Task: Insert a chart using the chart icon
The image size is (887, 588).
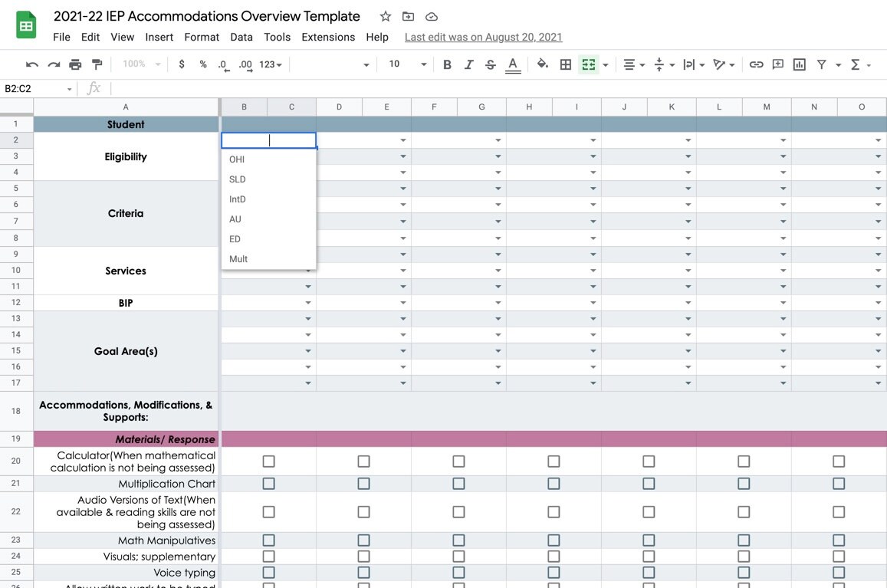Action: click(799, 64)
